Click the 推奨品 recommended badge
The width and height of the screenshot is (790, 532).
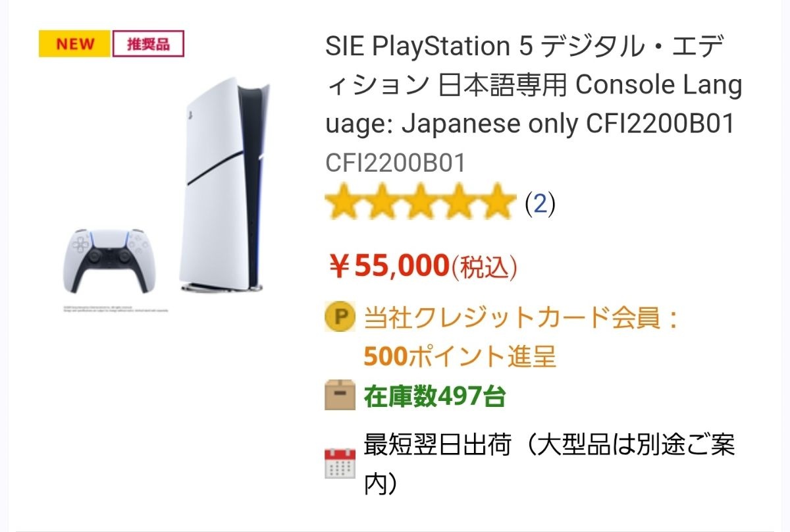point(148,45)
